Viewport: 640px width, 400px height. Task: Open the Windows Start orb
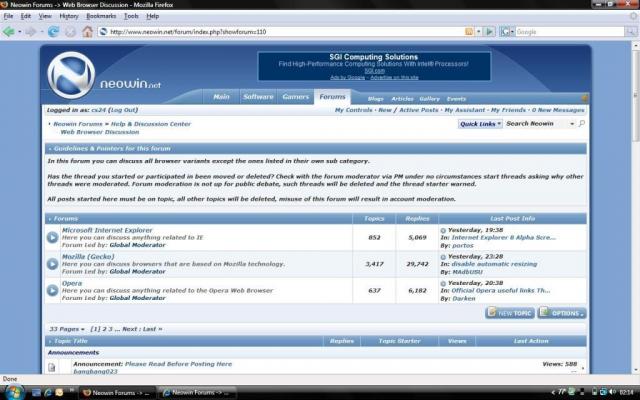[15, 392]
